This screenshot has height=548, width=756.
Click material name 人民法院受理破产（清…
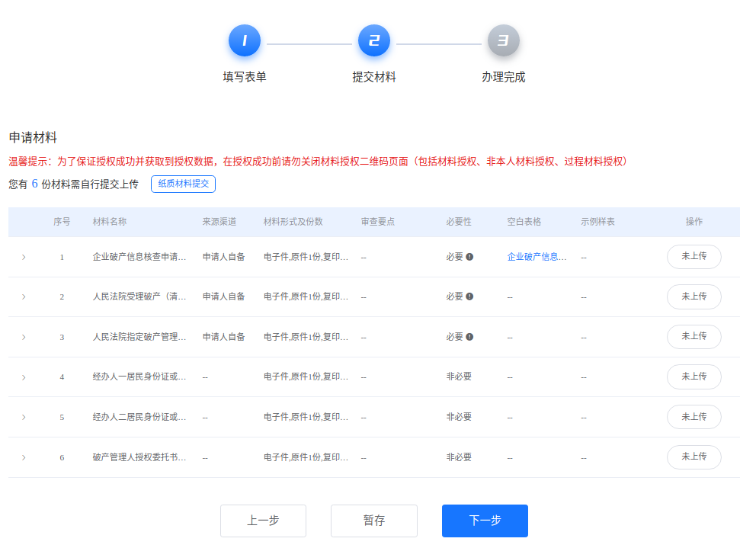click(139, 296)
